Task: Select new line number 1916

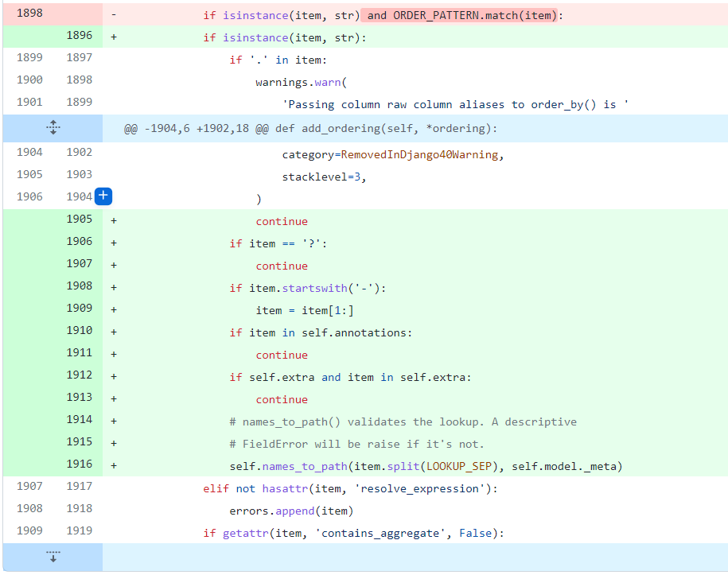Action: point(80,464)
